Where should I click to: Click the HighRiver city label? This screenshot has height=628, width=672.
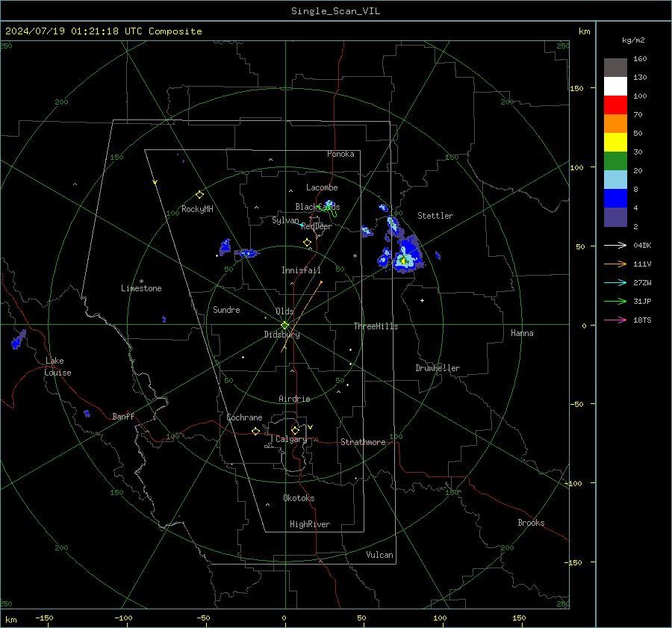[x=310, y=524]
